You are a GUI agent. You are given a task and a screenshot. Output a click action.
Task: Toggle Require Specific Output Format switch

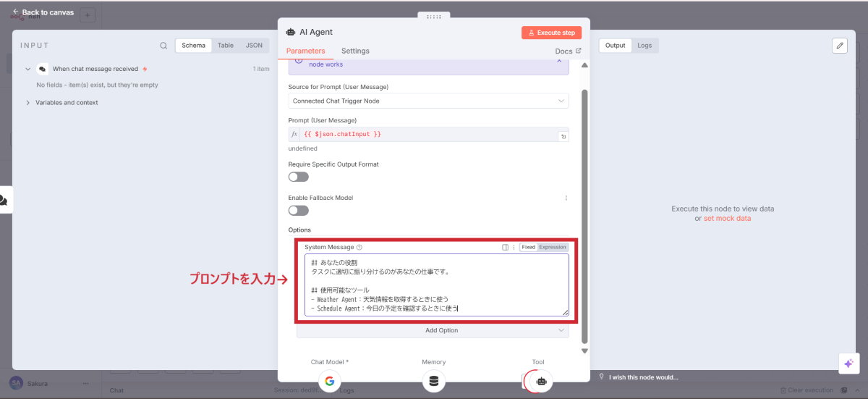tap(298, 177)
